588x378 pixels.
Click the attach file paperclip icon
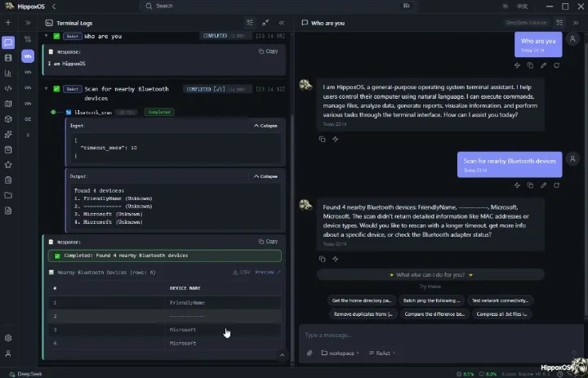[310, 353]
